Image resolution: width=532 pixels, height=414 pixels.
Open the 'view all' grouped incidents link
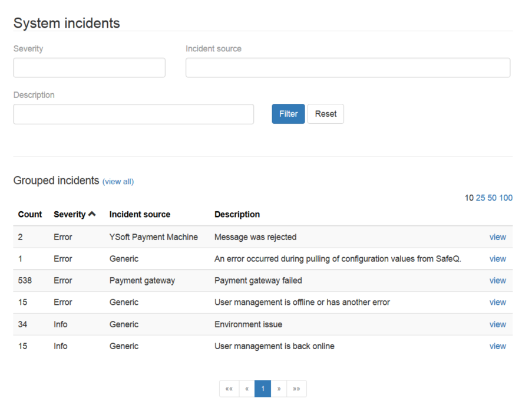coord(118,182)
